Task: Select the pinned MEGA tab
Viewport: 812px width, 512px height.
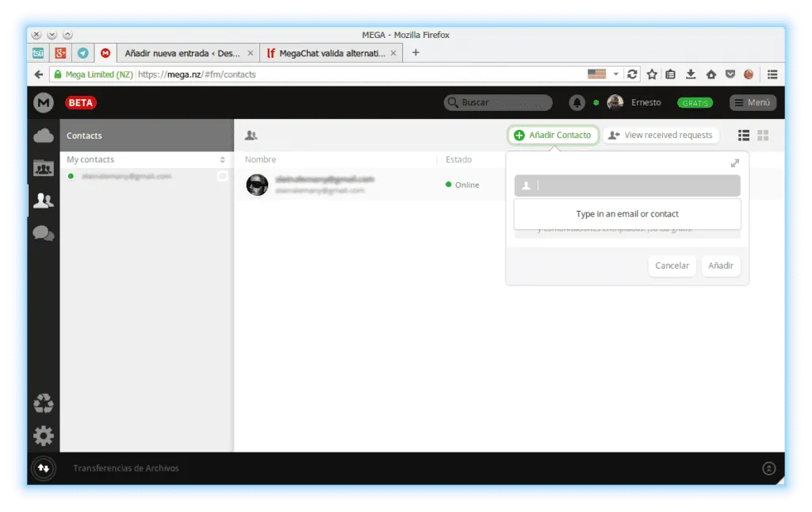Action: point(105,53)
